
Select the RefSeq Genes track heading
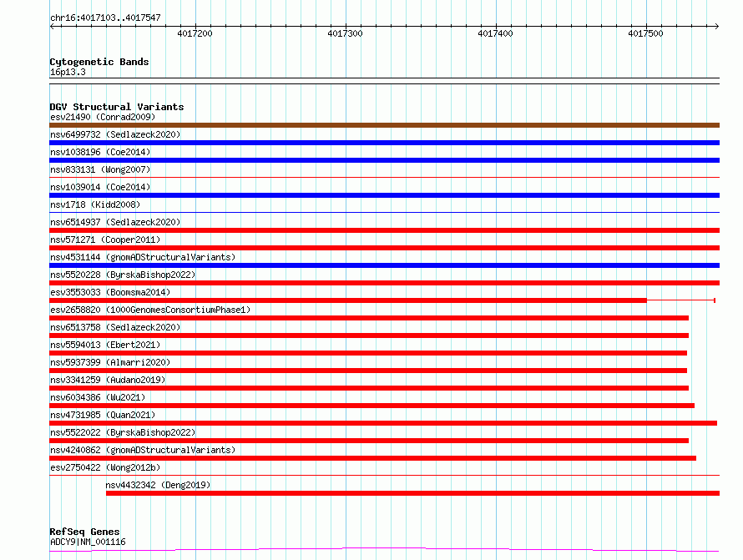click(84, 532)
